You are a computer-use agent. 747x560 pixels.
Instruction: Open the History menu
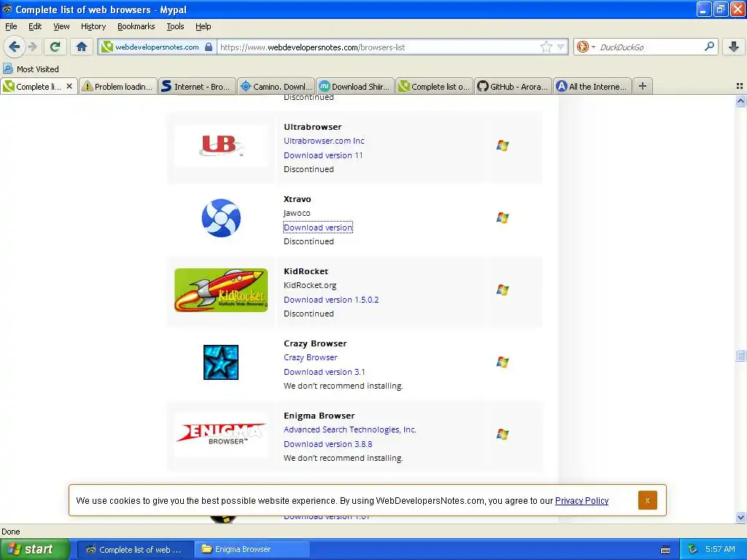pos(93,26)
